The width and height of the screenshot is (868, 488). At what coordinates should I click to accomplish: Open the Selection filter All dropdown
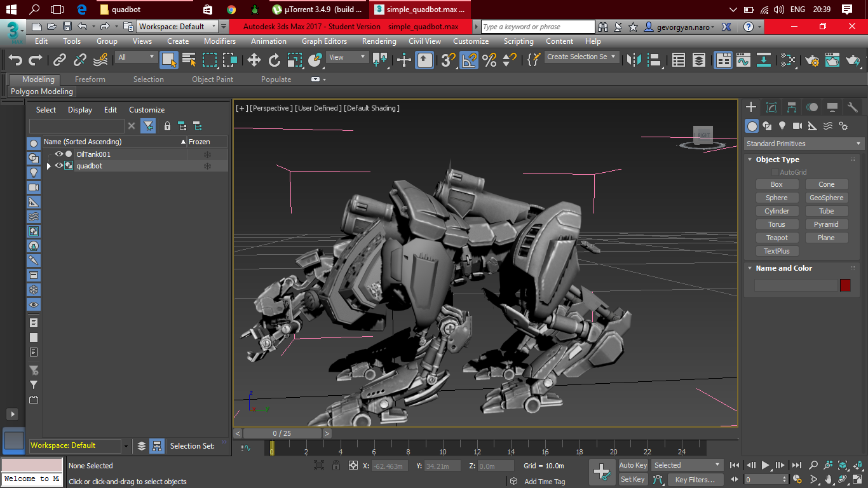[136, 57]
